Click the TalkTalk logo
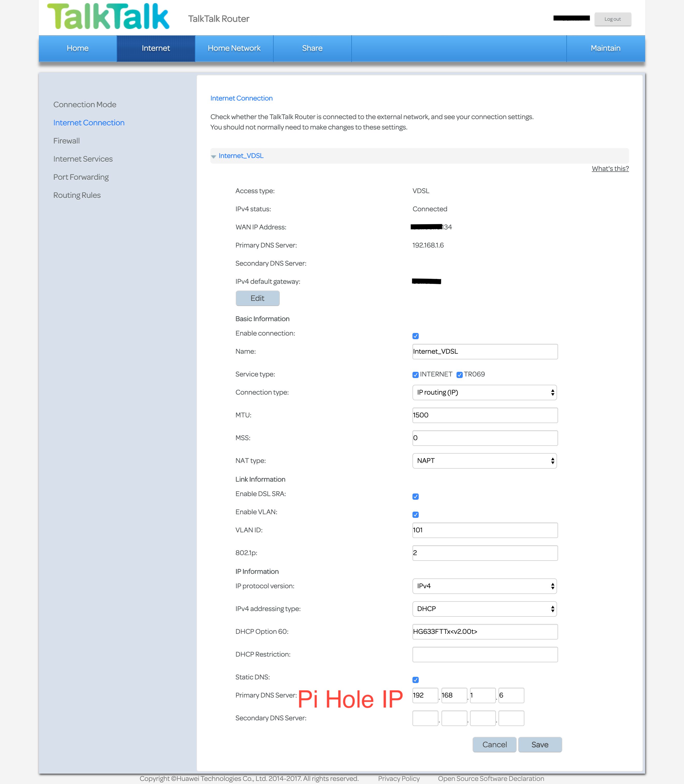 pos(108,16)
